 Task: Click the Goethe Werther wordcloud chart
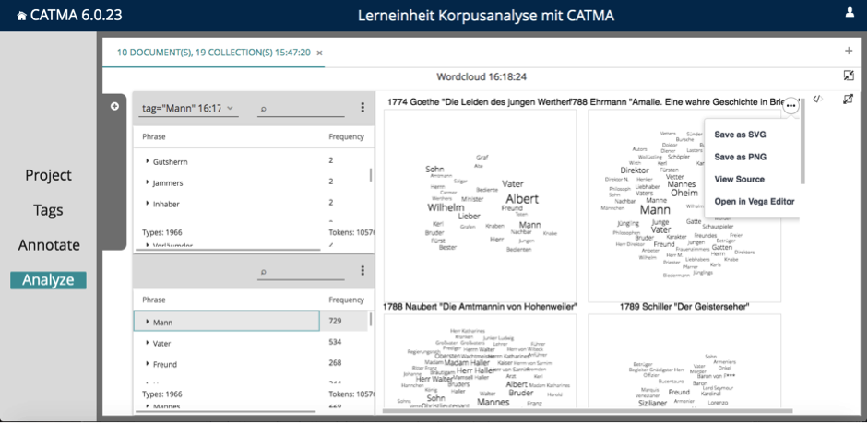pyautogui.click(x=480, y=205)
